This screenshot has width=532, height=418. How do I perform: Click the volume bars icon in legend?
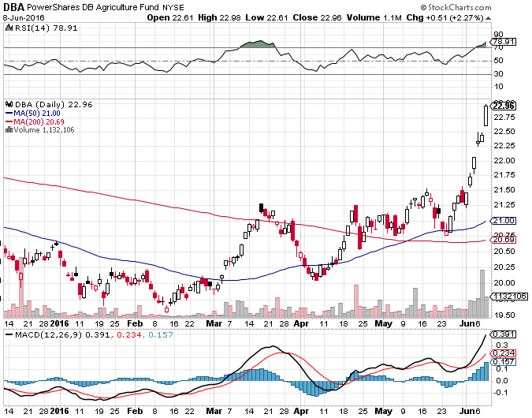(x=9, y=129)
